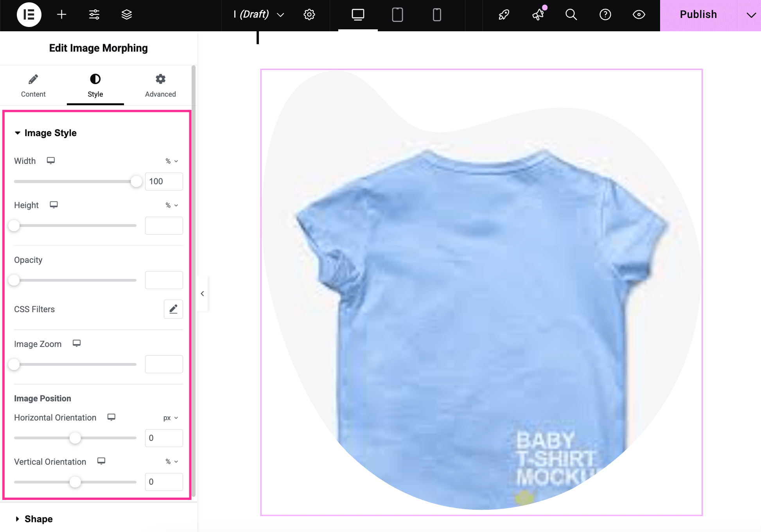This screenshot has width=761, height=532.
Task: Switch to the Content tab
Action: tap(33, 86)
